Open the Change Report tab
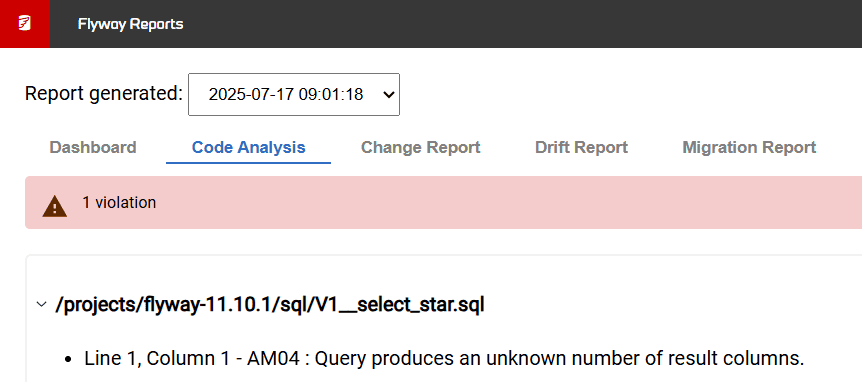 (x=421, y=147)
